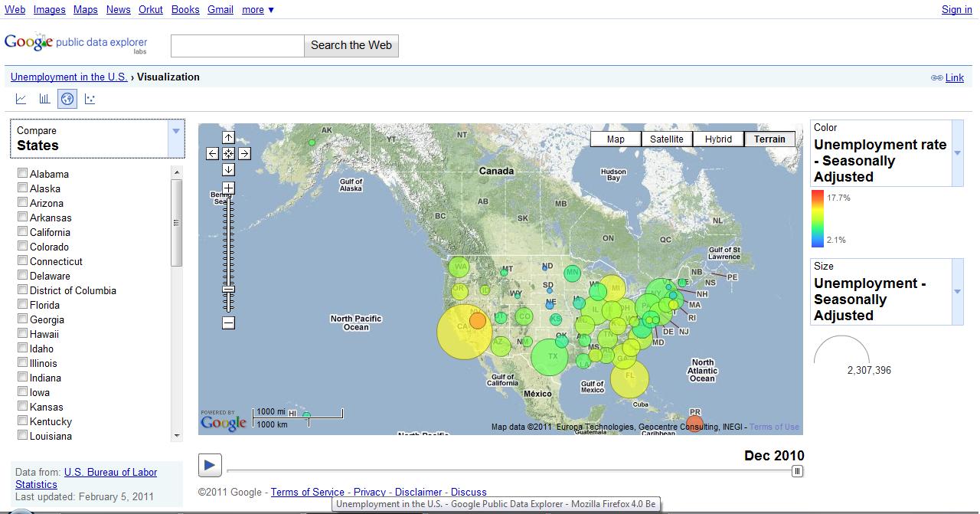Click the Nevada orange bubble
980x514 pixels.
tap(477, 320)
